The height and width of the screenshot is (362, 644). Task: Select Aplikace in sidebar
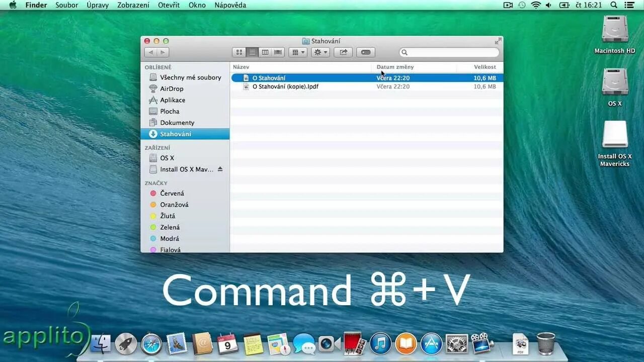tap(185, 100)
